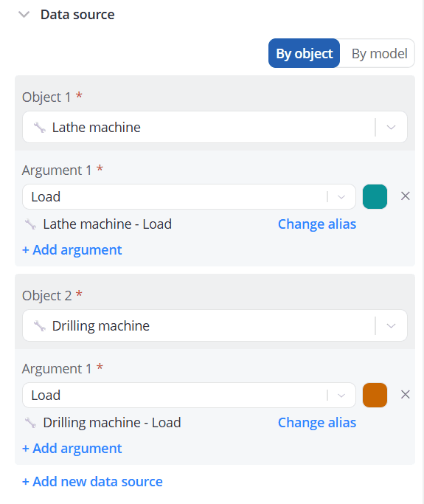
Task: Add argument under Object 2
Action: [x=72, y=449]
